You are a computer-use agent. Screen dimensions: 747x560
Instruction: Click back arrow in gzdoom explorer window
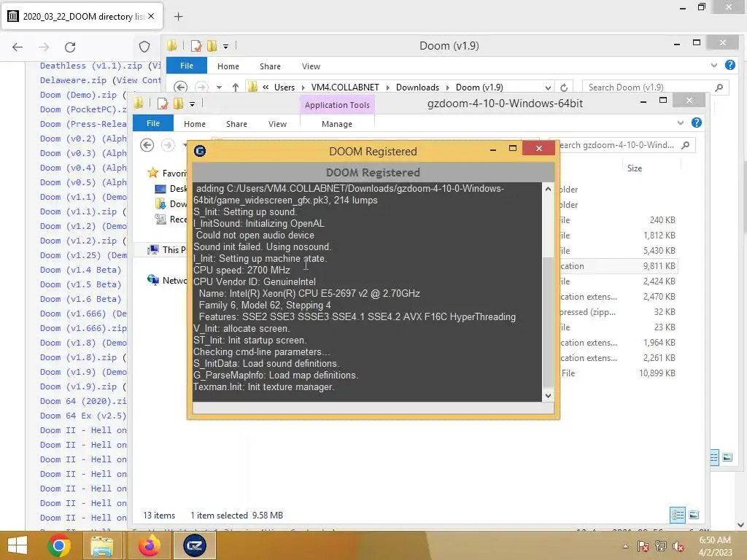147,145
